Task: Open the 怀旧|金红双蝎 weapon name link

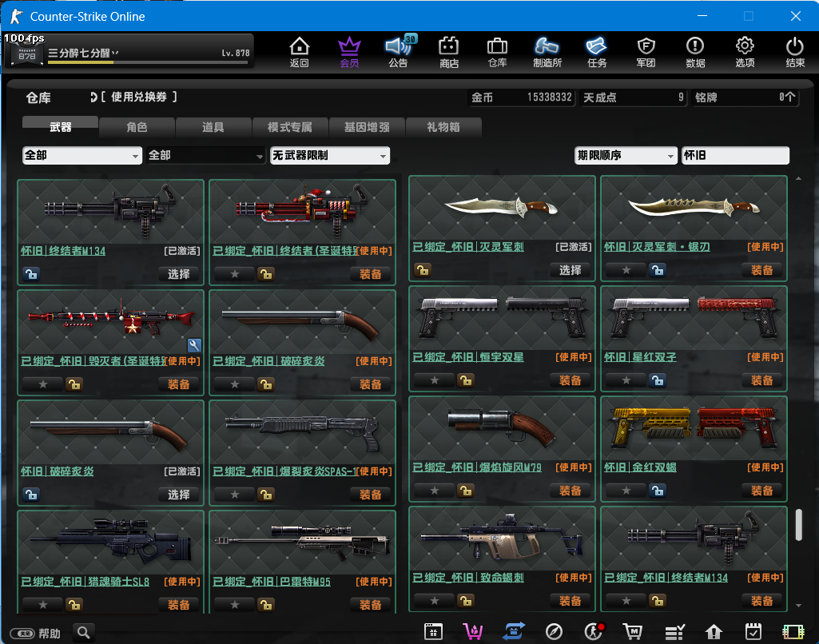Action: pos(640,467)
